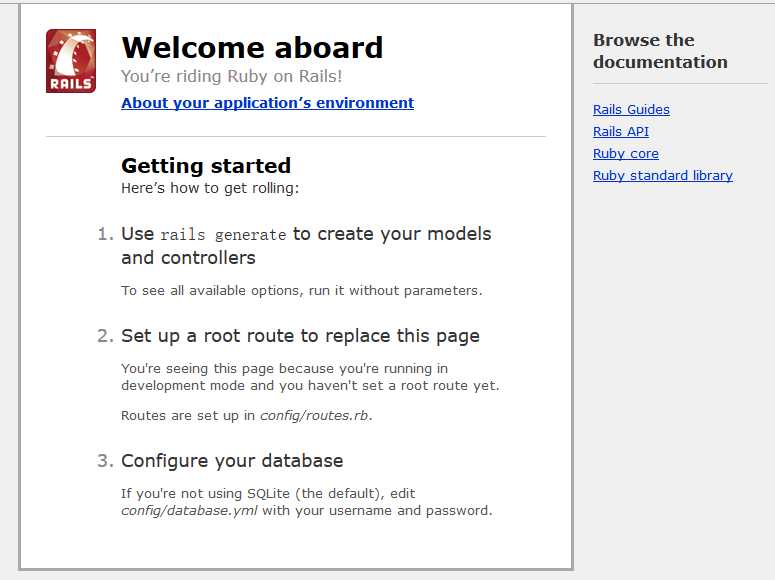
Task: Open the Rails Guides link
Action: 631,109
